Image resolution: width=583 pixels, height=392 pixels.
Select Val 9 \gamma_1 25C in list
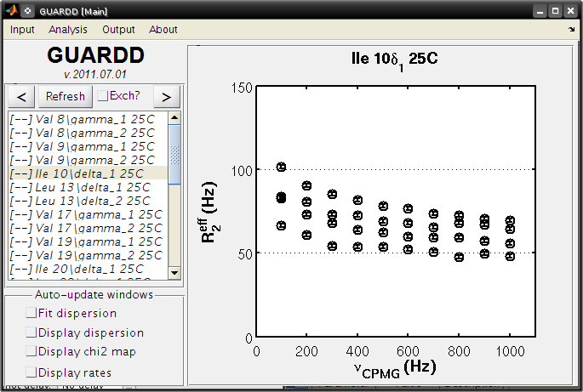[89, 146]
